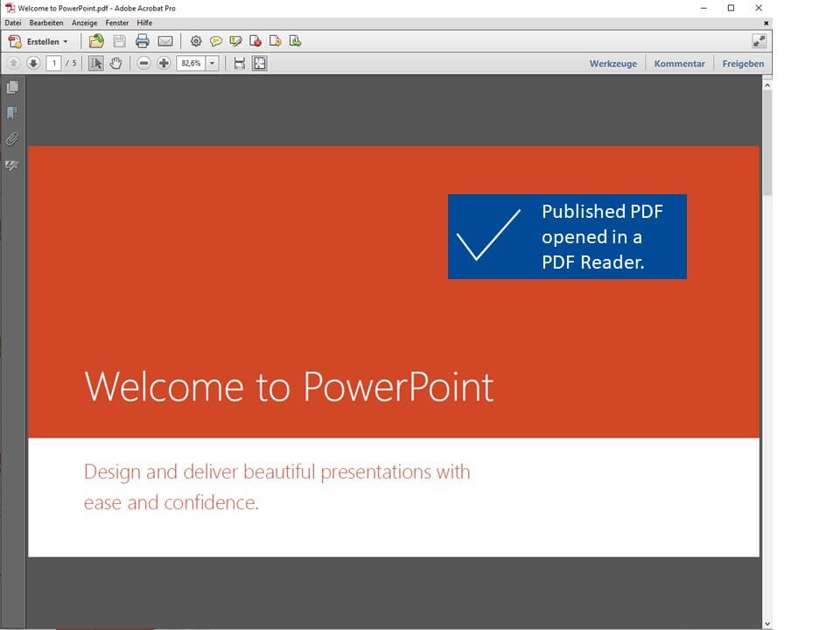Click the Welcome to PowerPoint title text
This screenshot has height=630, width=840.
pos(289,386)
